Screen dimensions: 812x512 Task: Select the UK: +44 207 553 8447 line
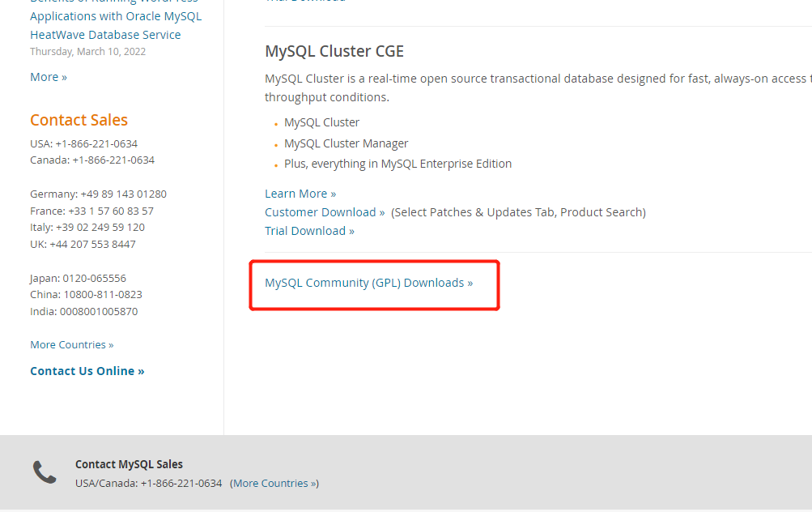(x=83, y=244)
